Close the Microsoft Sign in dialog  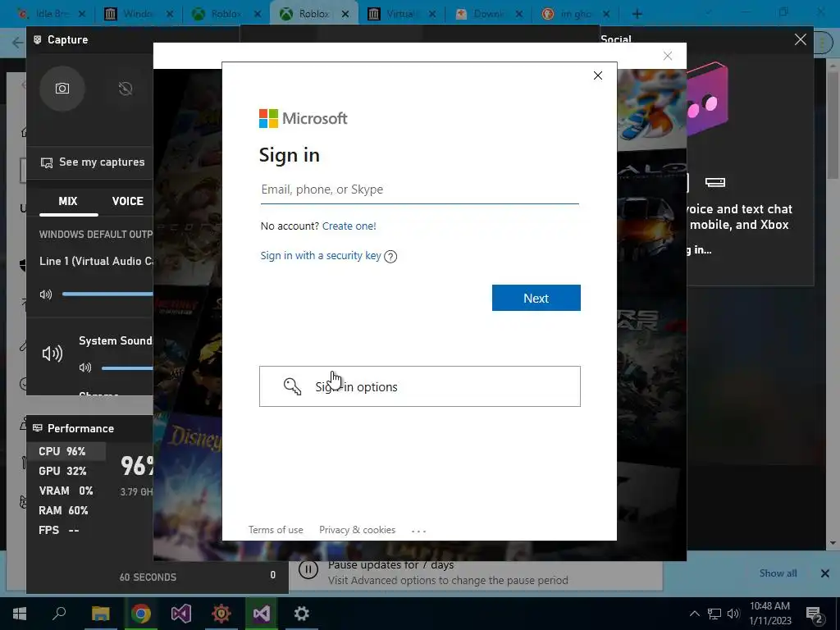point(598,75)
